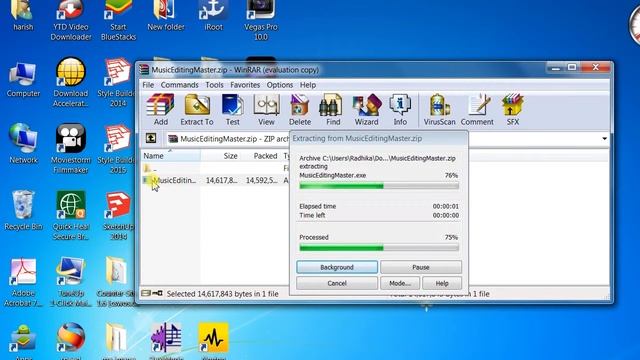
Task: Go up one folder level icon
Action: coord(151,138)
